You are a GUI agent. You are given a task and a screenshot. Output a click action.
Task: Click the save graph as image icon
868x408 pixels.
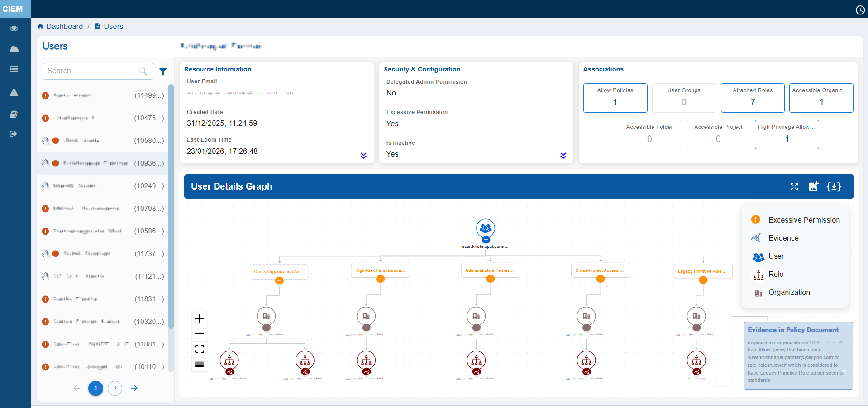click(x=813, y=186)
